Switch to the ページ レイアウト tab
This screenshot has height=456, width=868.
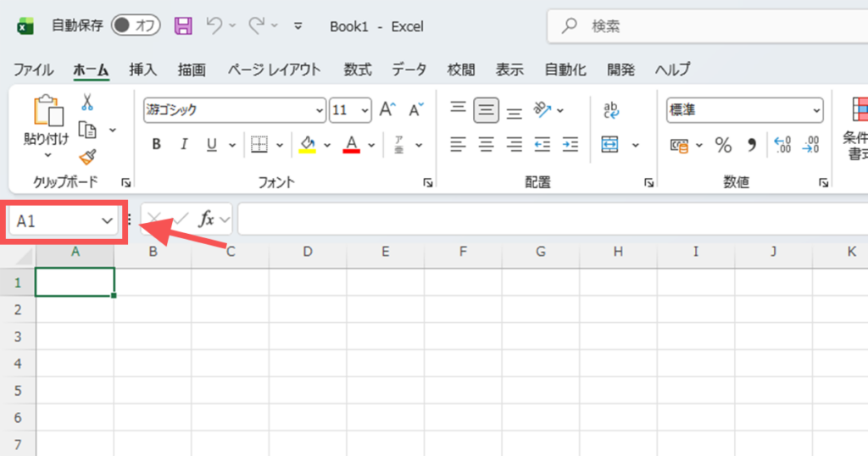pyautogui.click(x=274, y=70)
